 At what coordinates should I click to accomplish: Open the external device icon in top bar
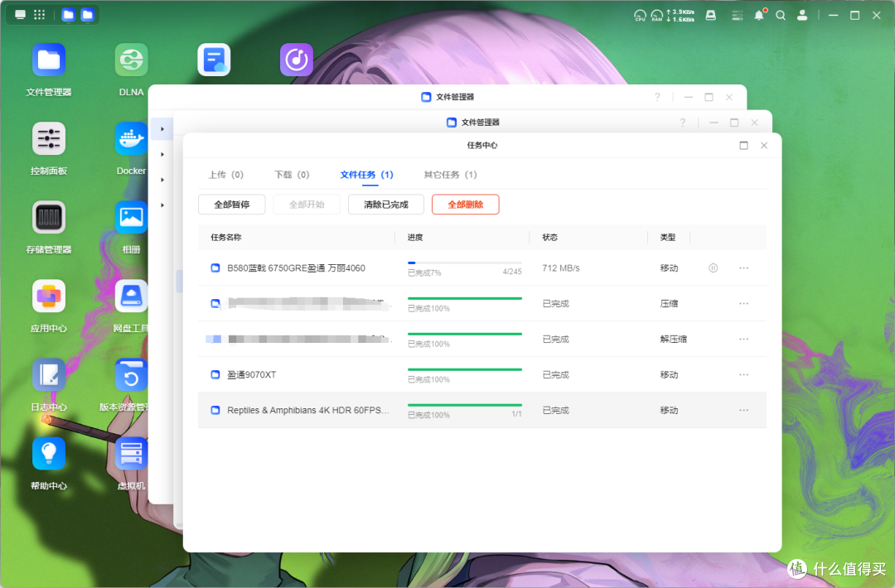pyautogui.click(x=711, y=16)
